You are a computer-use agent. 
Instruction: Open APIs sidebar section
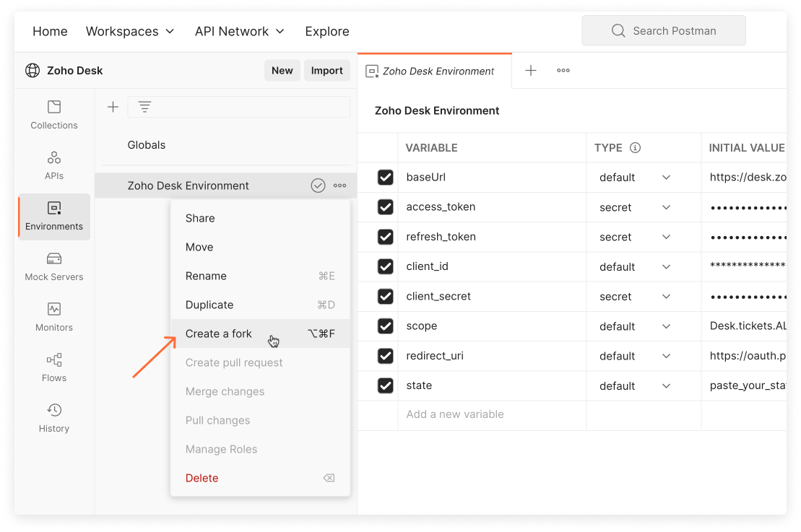coord(53,165)
